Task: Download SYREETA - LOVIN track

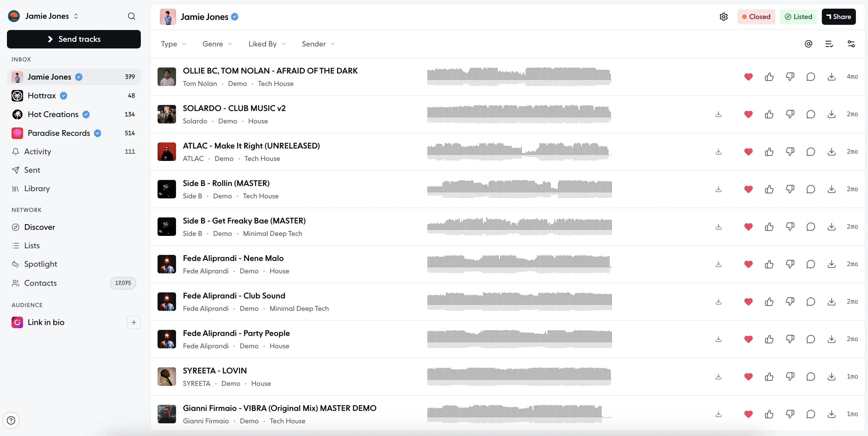Action: pos(832,376)
